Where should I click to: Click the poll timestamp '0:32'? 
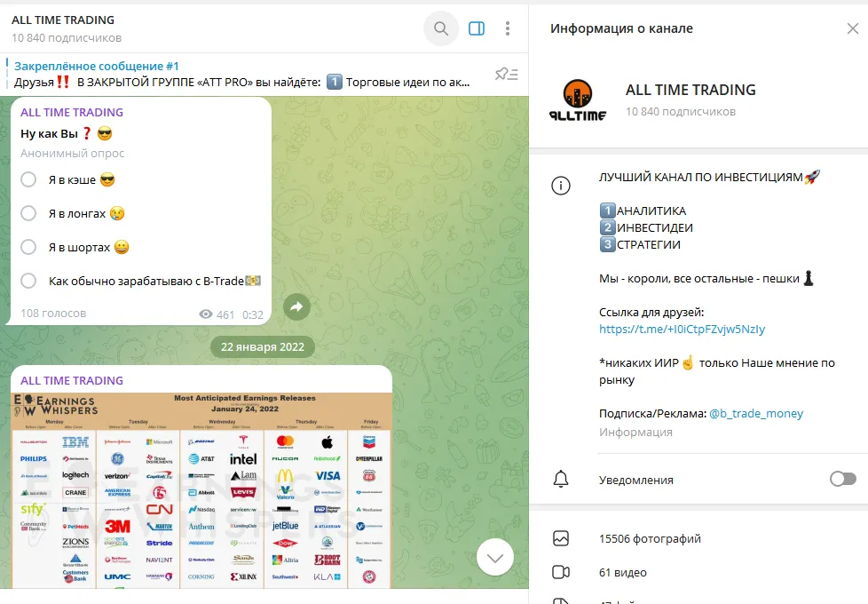(x=252, y=314)
